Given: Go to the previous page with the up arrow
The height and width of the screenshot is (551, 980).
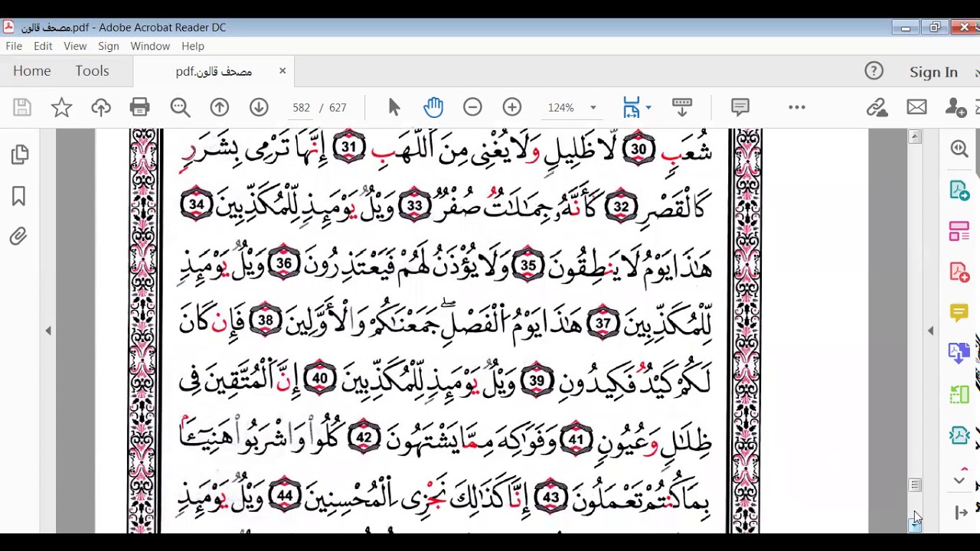Looking at the screenshot, I should (x=220, y=107).
